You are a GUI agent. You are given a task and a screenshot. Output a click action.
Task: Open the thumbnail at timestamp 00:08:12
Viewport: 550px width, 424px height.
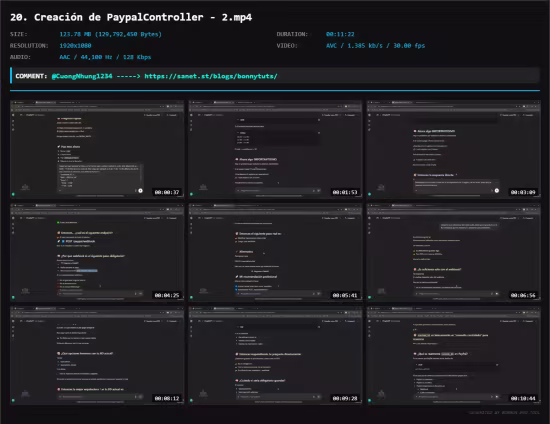97,355
